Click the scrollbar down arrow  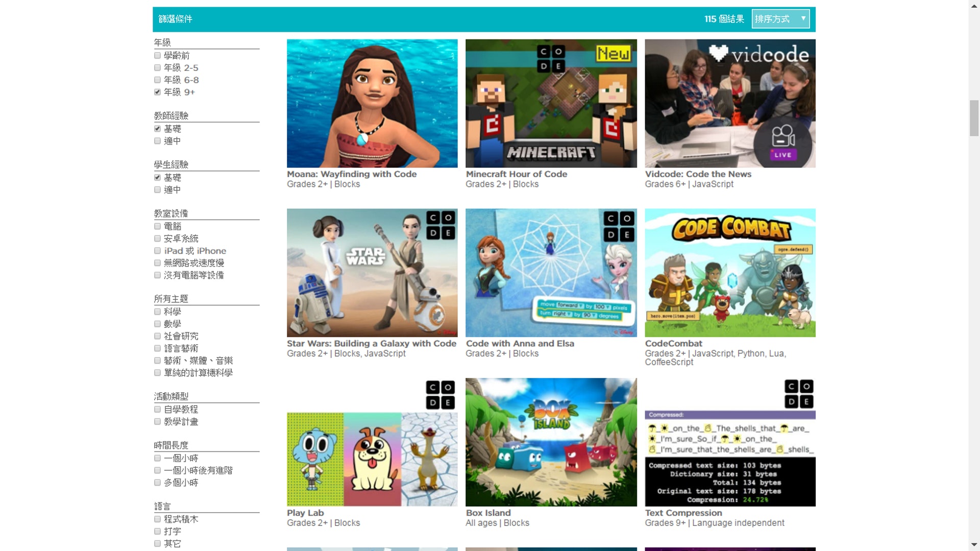click(x=974, y=545)
